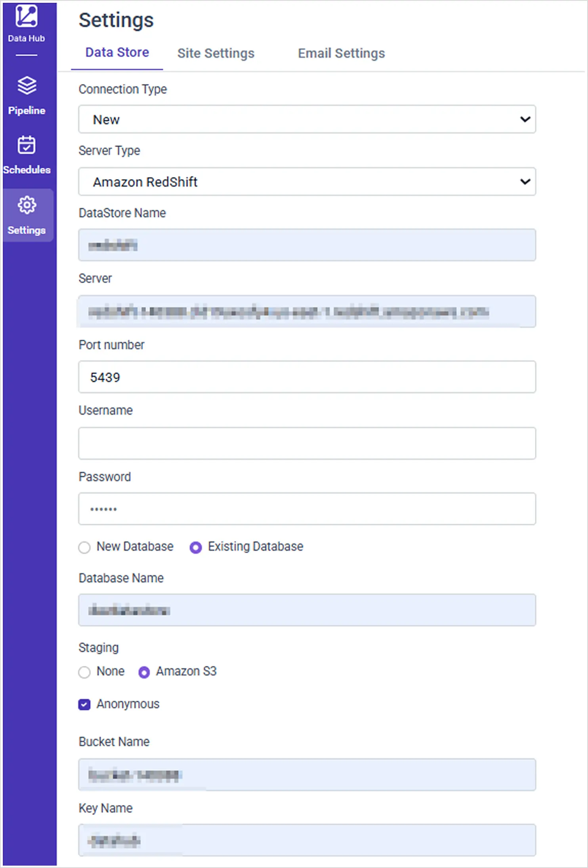Select the Data Store tab
This screenshot has height=868, width=588.
117,52
